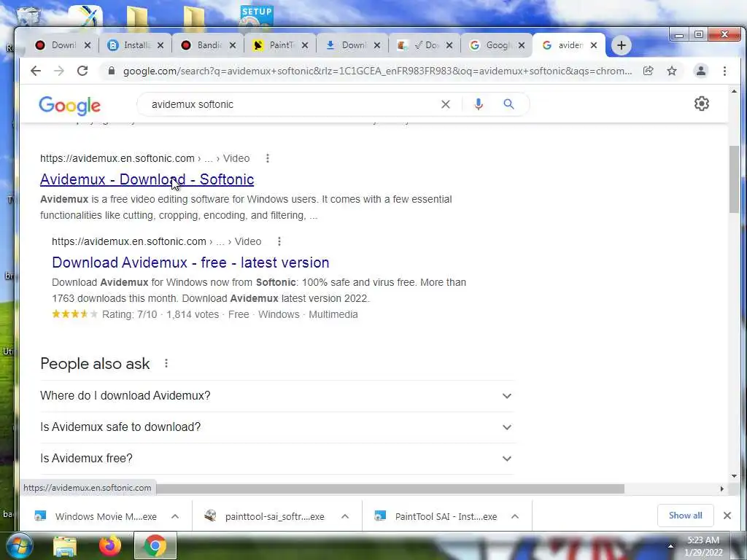Open options for second Softonic result
This screenshot has height=560, width=747.
click(x=279, y=241)
